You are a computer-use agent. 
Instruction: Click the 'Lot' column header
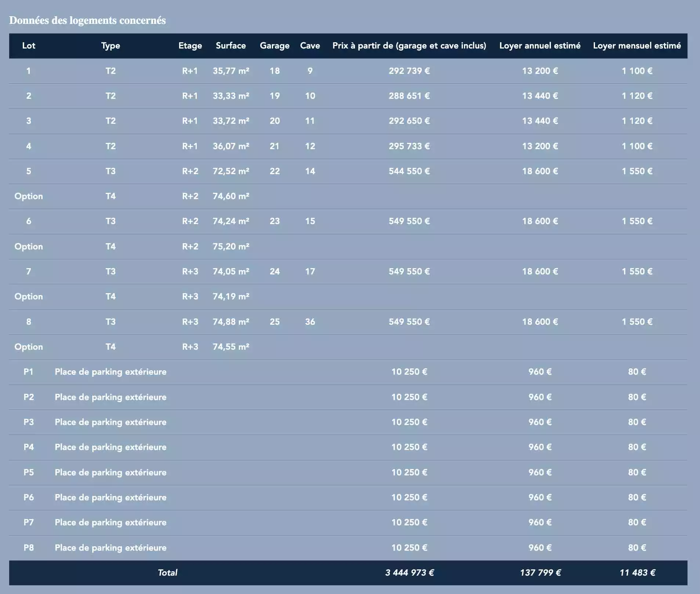click(x=29, y=46)
